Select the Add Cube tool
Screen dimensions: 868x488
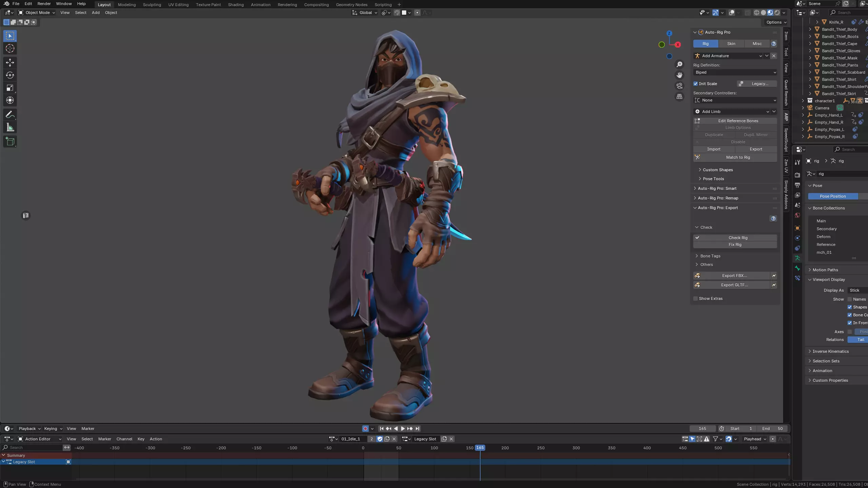pyautogui.click(x=10, y=142)
